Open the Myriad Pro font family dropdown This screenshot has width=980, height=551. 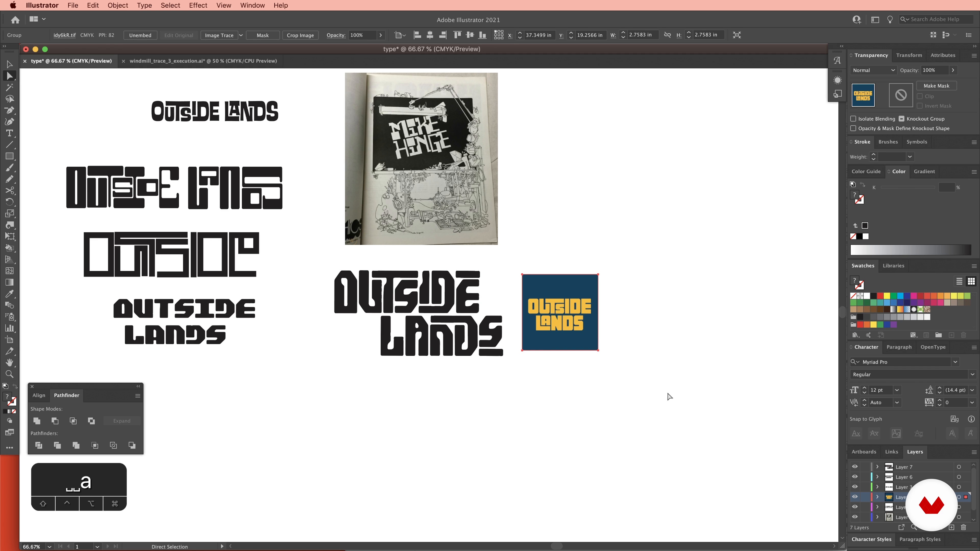click(955, 362)
